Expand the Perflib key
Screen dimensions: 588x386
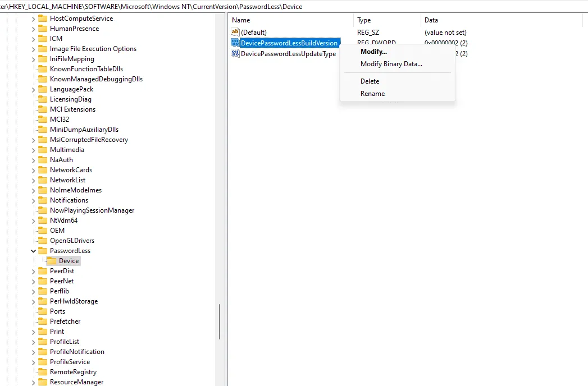(33, 292)
